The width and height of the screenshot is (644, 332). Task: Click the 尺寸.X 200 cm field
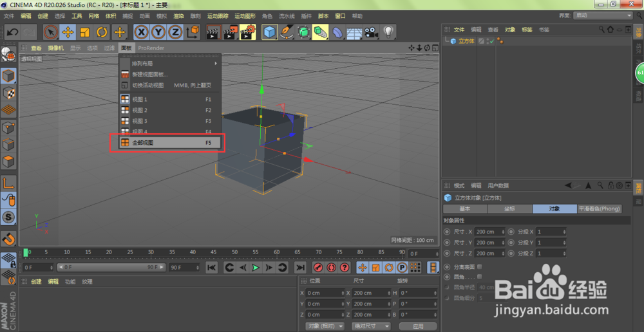pyautogui.click(x=490, y=232)
